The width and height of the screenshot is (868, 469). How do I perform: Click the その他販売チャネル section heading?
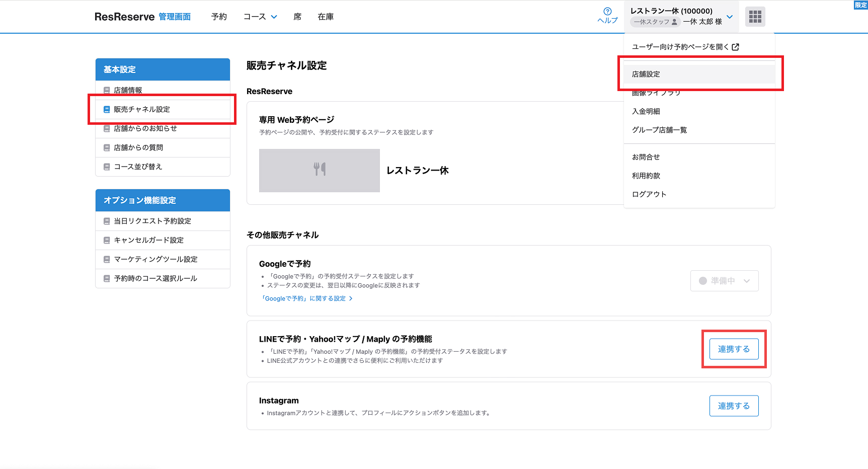[283, 235]
